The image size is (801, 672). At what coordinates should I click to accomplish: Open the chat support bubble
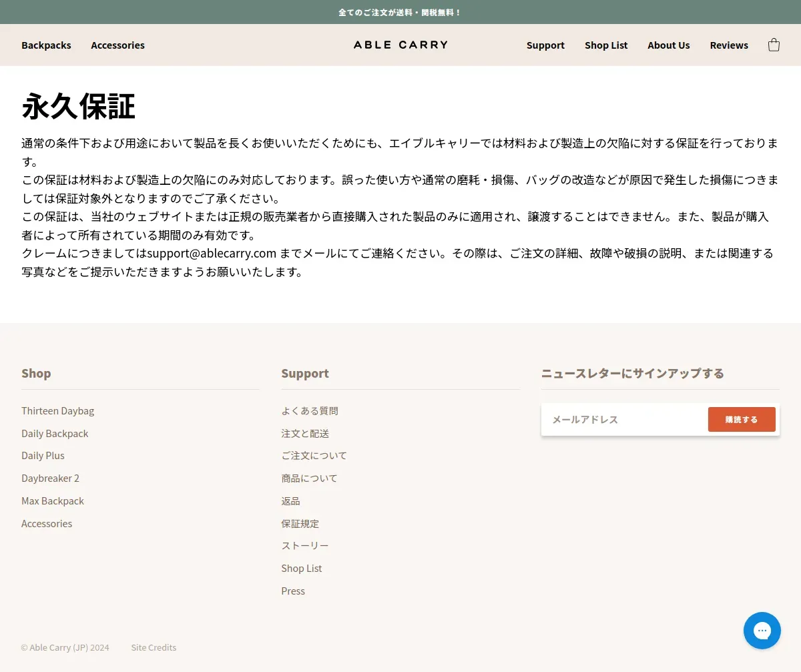pos(762,631)
